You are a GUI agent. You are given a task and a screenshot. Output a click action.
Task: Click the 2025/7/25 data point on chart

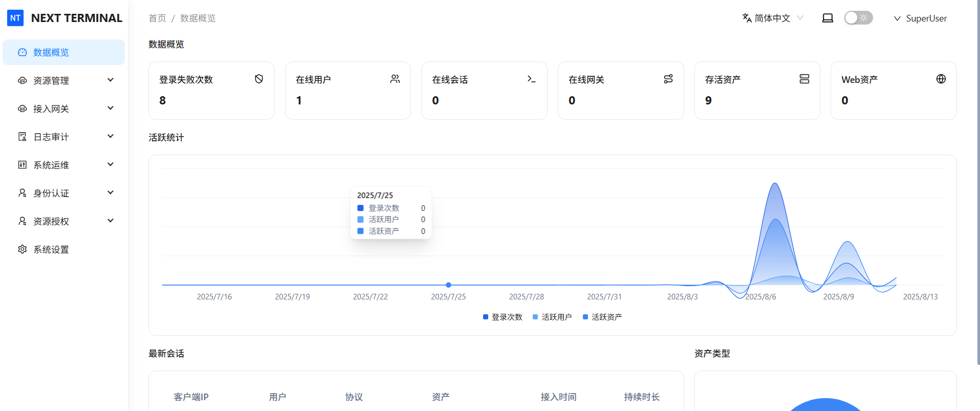tap(448, 285)
